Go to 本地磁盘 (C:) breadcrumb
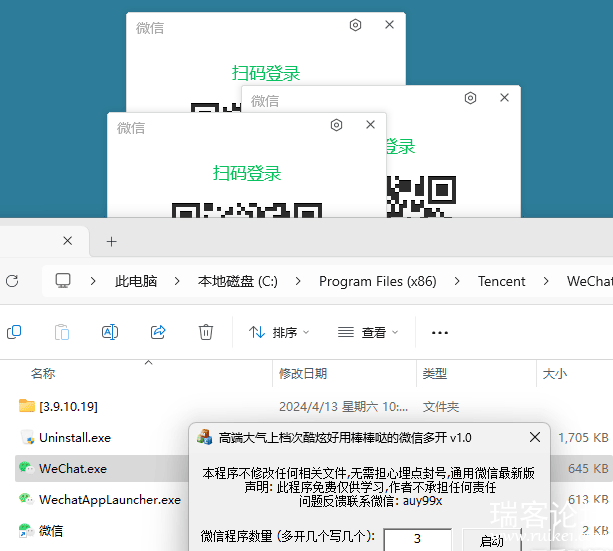Screen dimensions: 613x551 click(238, 281)
